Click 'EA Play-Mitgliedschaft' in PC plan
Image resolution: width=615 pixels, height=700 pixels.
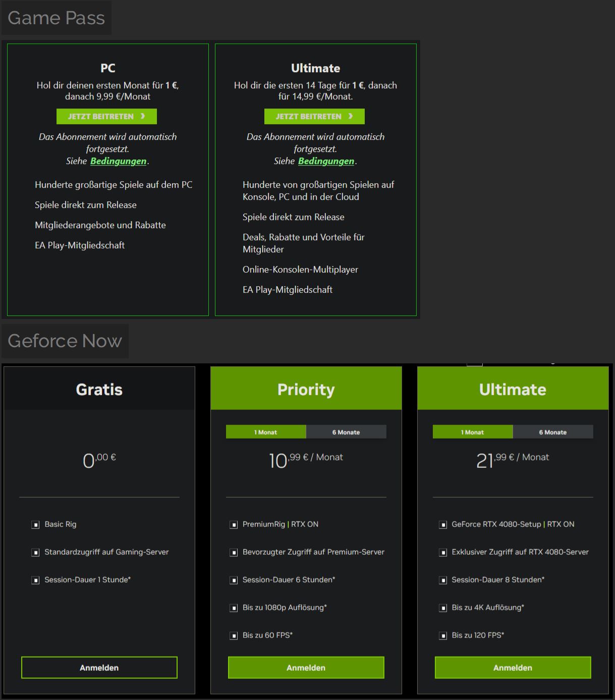pos(80,245)
